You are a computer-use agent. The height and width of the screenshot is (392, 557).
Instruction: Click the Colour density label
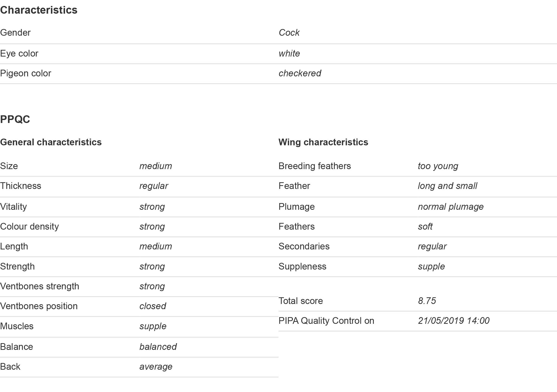click(30, 227)
